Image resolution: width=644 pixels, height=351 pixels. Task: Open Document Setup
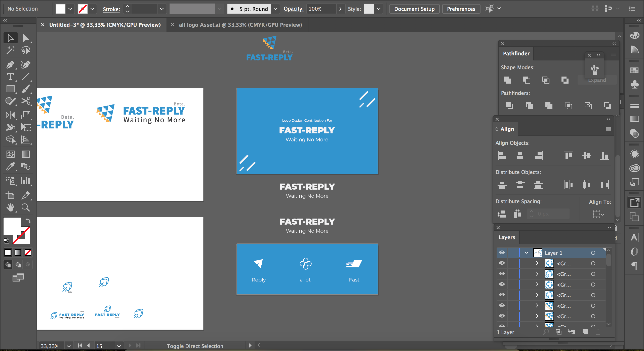tap(414, 9)
